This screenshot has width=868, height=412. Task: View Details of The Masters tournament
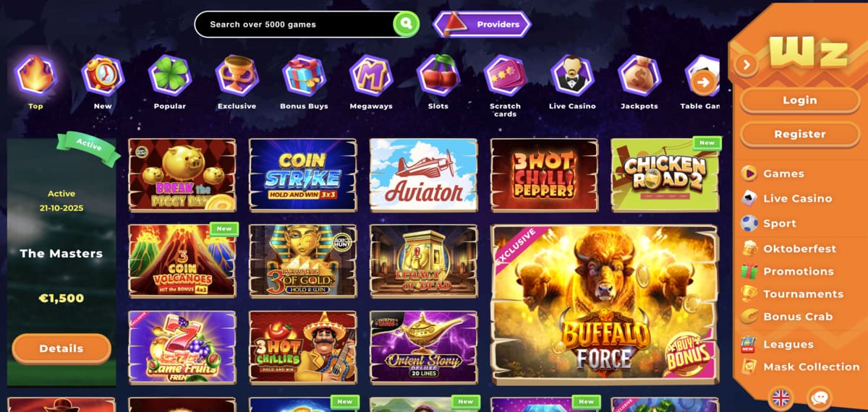(x=61, y=348)
